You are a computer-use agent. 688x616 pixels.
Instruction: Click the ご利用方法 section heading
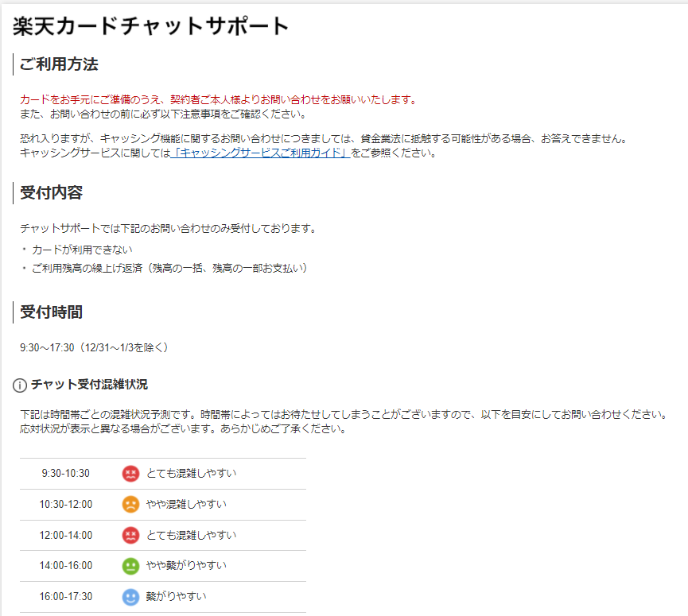(x=59, y=64)
